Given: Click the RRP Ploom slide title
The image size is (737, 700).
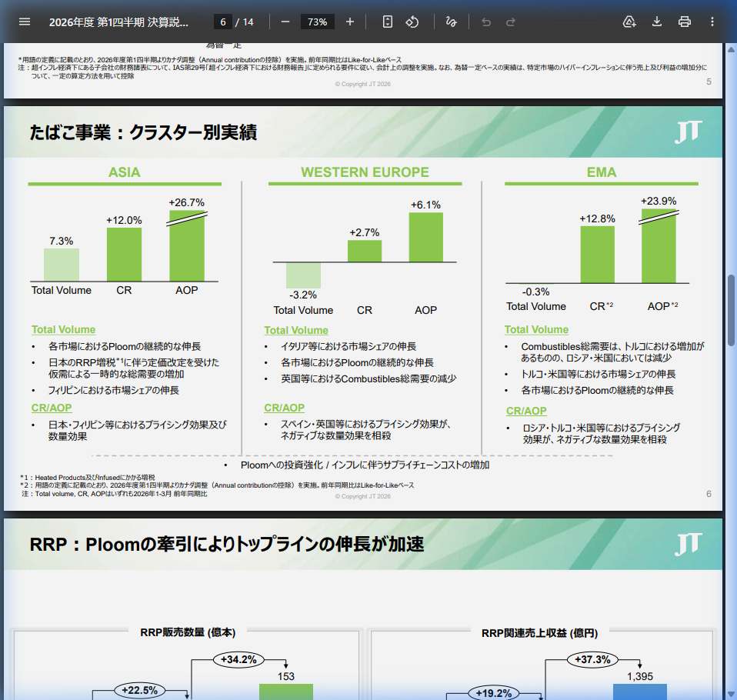Looking at the screenshot, I should coord(226,545).
